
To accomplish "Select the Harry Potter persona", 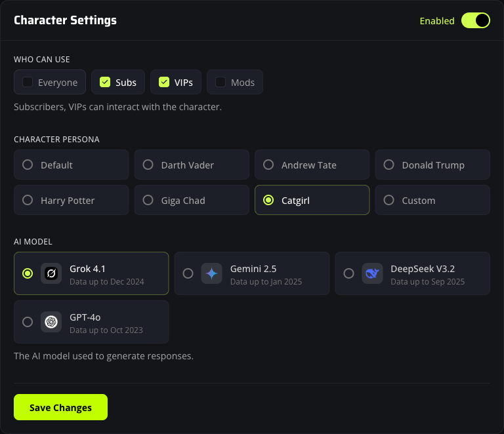I will pos(72,200).
